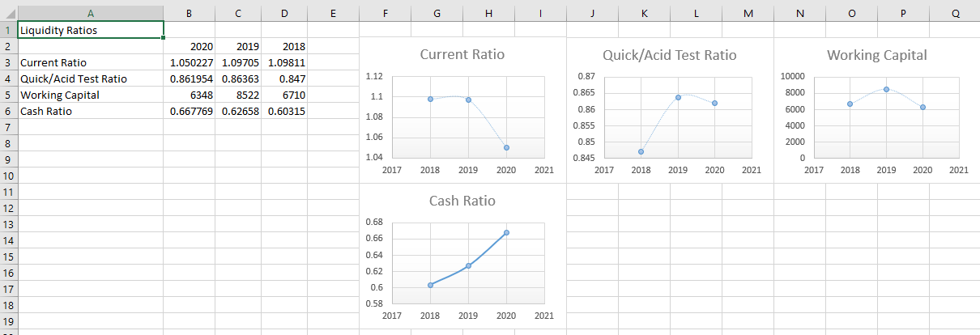Image resolution: width=980 pixels, height=335 pixels.
Task: Select cell with value 0.847
Action: pos(284,78)
